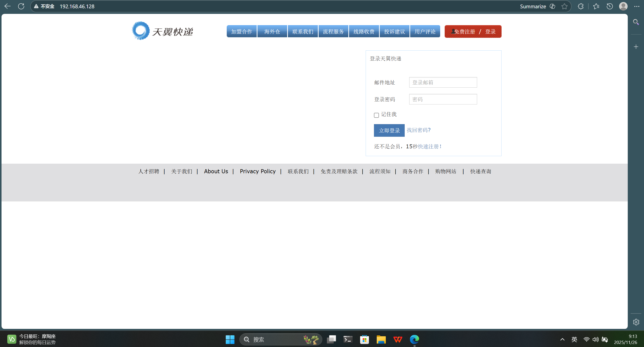
Task: Enable the 记住我 checkbox
Action: click(x=376, y=115)
